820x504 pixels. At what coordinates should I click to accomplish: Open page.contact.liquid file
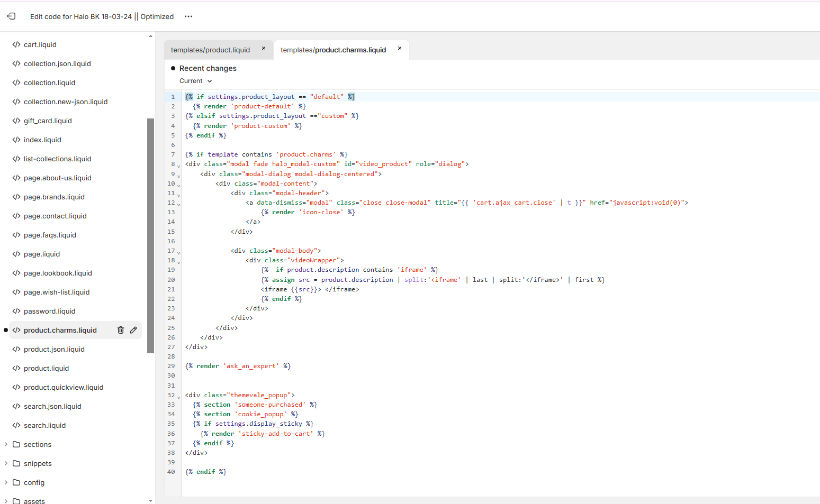[x=55, y=216]
